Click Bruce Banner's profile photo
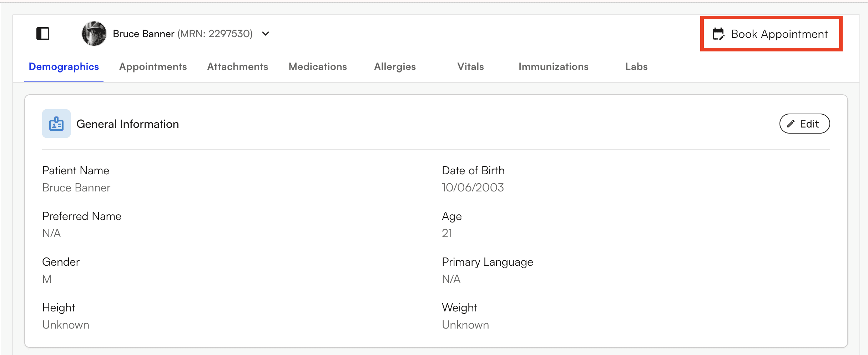Image resolution: width=868 pixels, height=355 pixels. point(94,34)
